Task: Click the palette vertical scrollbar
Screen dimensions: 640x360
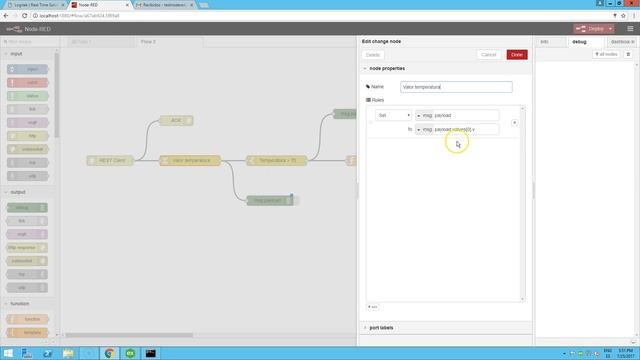Action: [x=57, y=96]
